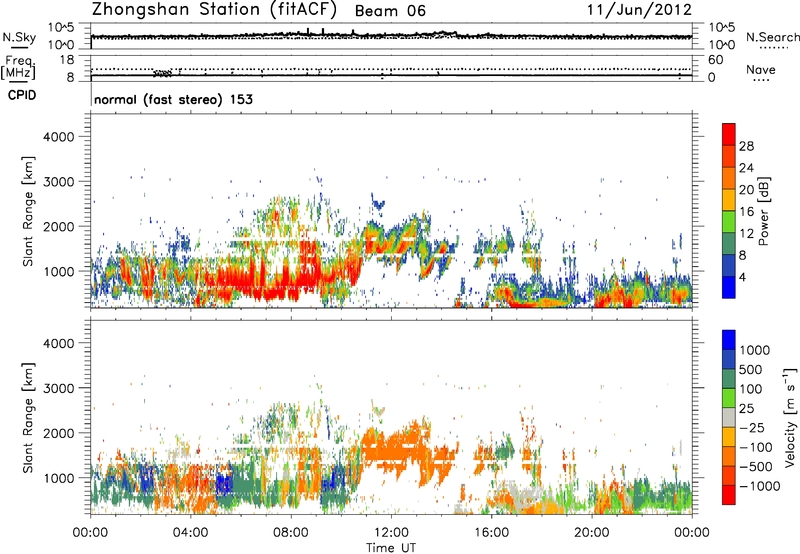
Task: Click the 'Nave' legend label
Action: click(760, 70)
